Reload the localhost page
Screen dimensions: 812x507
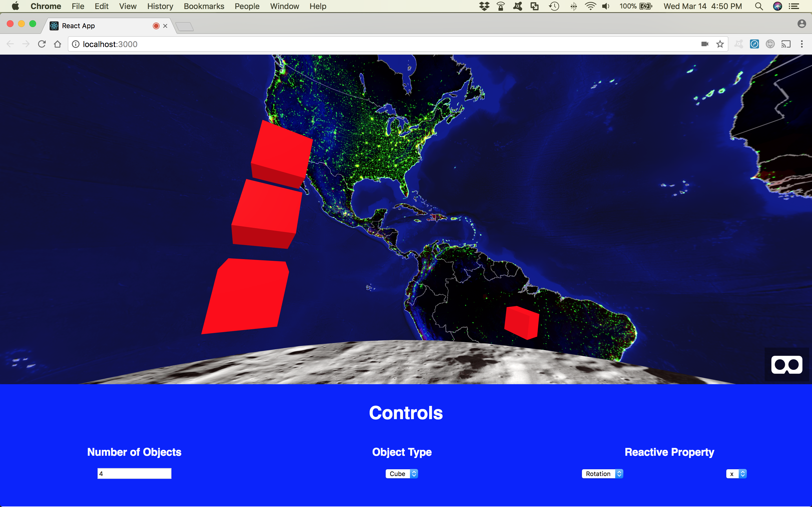pos(42,44)
